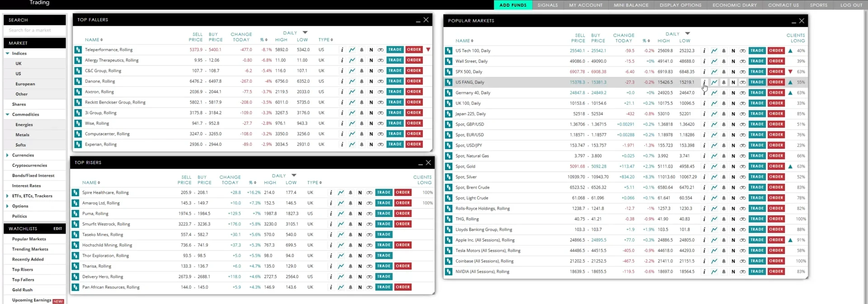Open Daily dropdown in Popular Markets header
868x304 pixels.
[688, 33]
